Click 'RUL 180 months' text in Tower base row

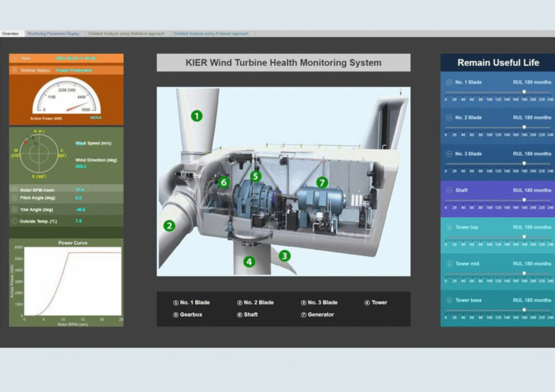click(x=532, y=300)
